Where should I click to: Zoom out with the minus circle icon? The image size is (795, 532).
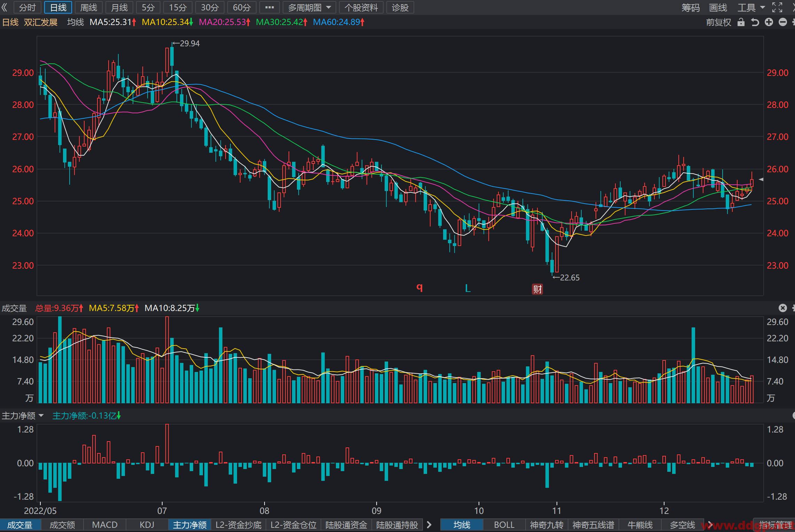click(x=783, y=22)
